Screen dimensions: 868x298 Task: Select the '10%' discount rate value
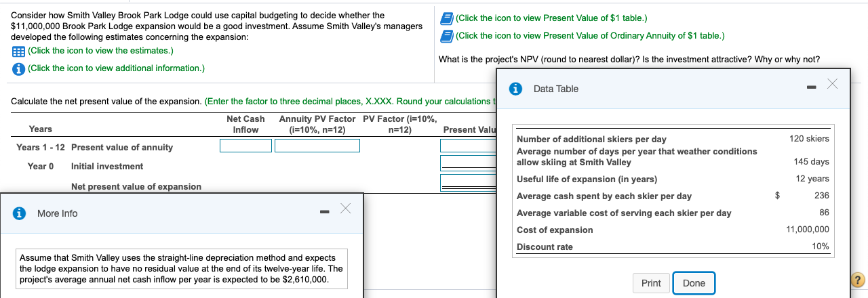821,247
